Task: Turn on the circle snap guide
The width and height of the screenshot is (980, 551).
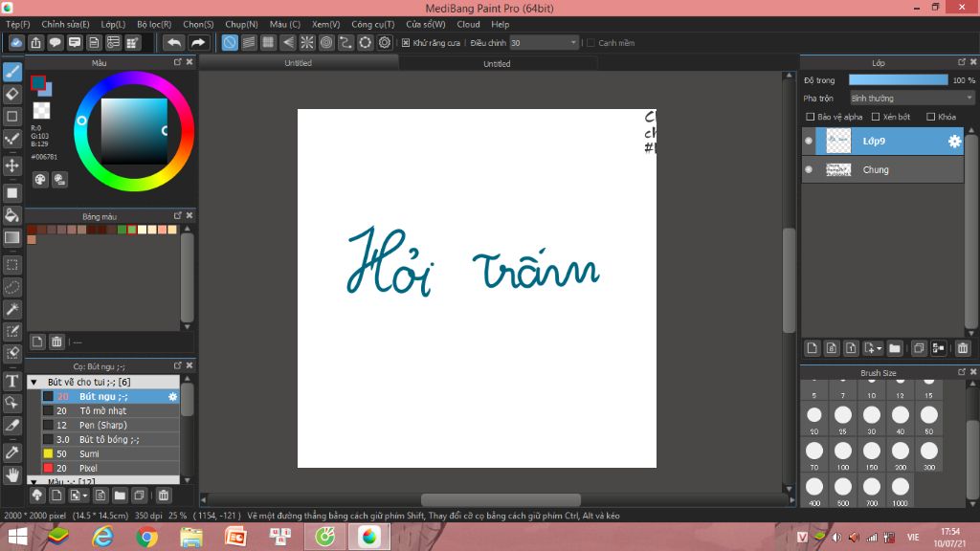Action: (326, 42)
